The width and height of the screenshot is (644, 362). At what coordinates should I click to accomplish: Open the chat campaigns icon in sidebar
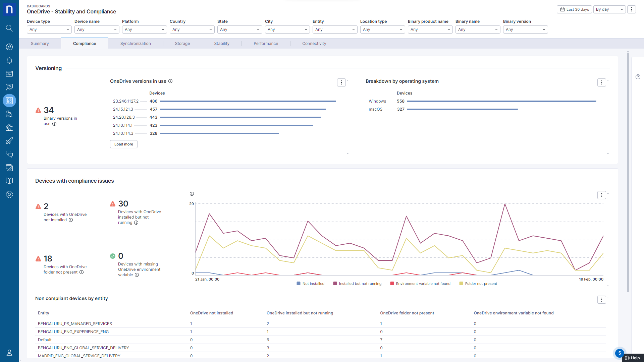coord(9,154)
